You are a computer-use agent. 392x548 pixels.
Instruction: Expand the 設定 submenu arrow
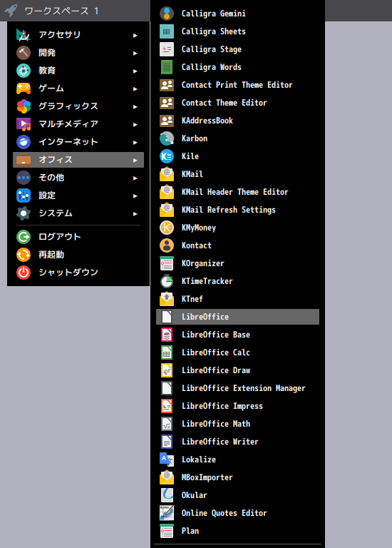135,196
